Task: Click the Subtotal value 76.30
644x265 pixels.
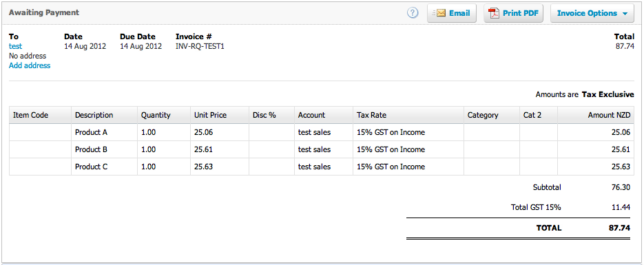Action: point(621,187)
